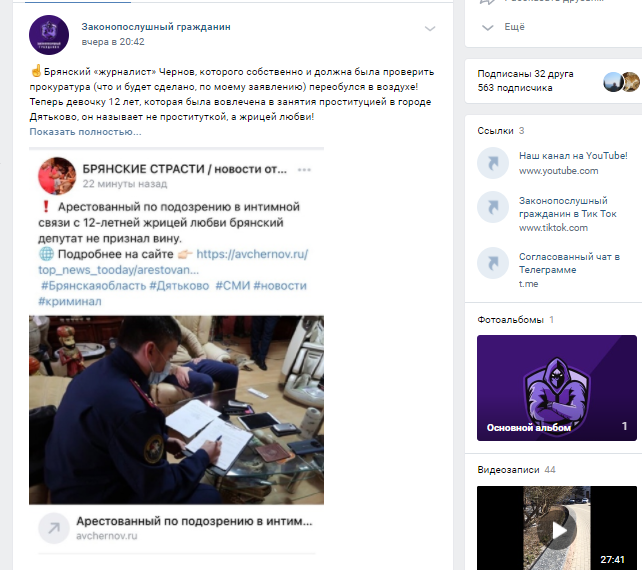642x570 pixels.
Task: Open the Законопослушный гражданин avatar
Action: pyautogui.click(x=49, y=35)
